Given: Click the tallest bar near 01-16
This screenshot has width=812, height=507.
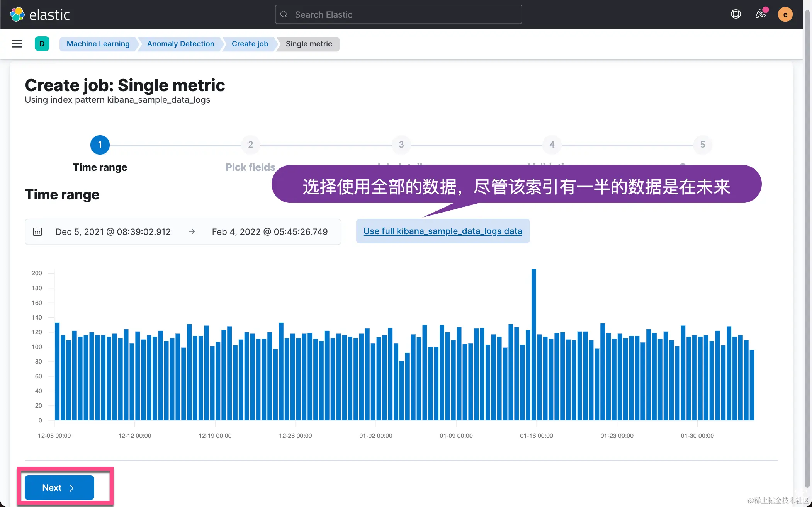Looking at the screenshot, I should [534, 345].
